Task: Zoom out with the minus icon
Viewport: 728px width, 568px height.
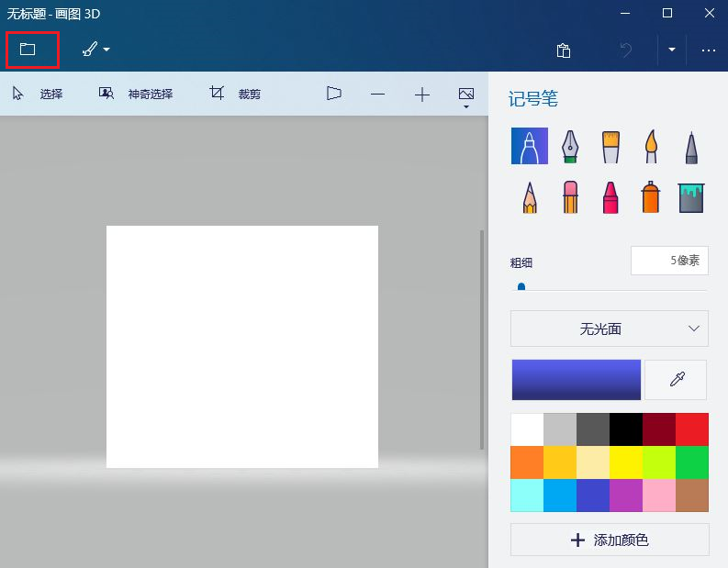Action: tap(378, 95)
